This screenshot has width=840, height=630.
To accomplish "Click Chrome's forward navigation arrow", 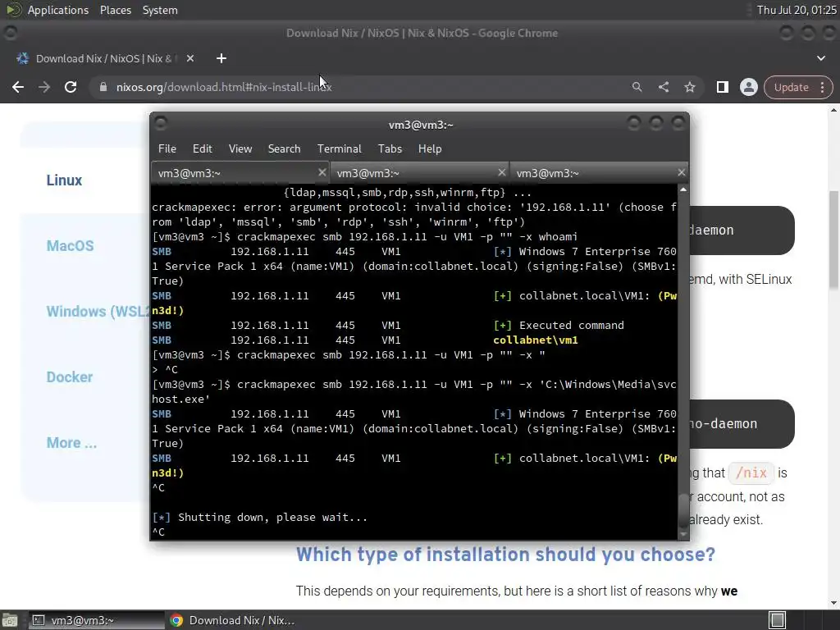I will click(x=44, y=87).
